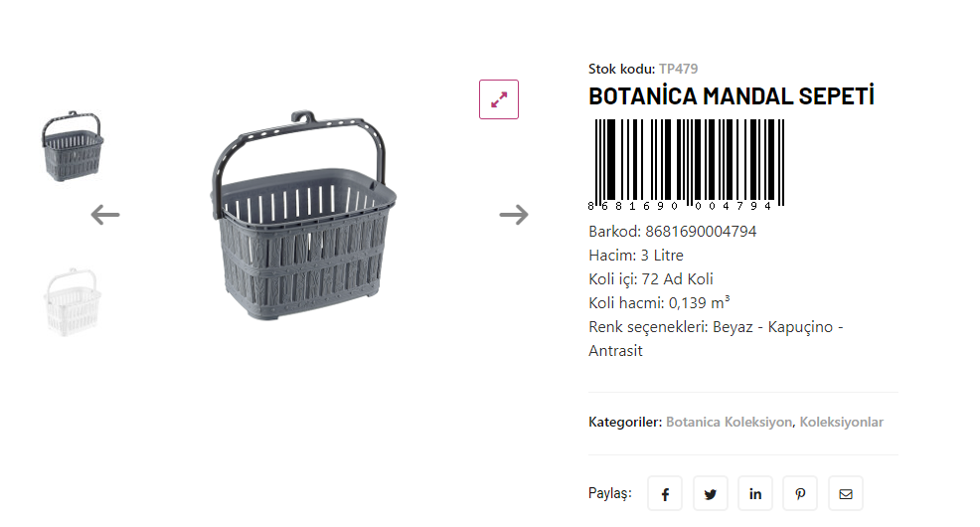
Task: Select the white basket thumbnail
Action: click(72, 301)
